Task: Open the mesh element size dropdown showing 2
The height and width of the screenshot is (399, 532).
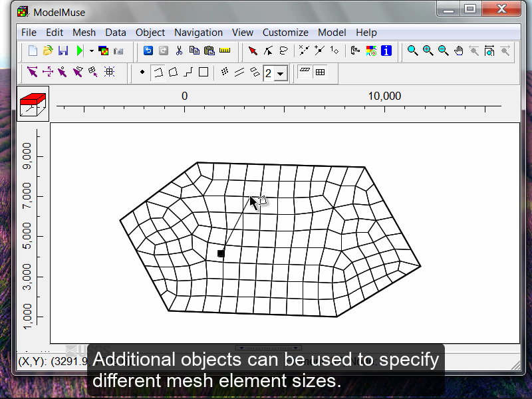Action: (281, 73)
